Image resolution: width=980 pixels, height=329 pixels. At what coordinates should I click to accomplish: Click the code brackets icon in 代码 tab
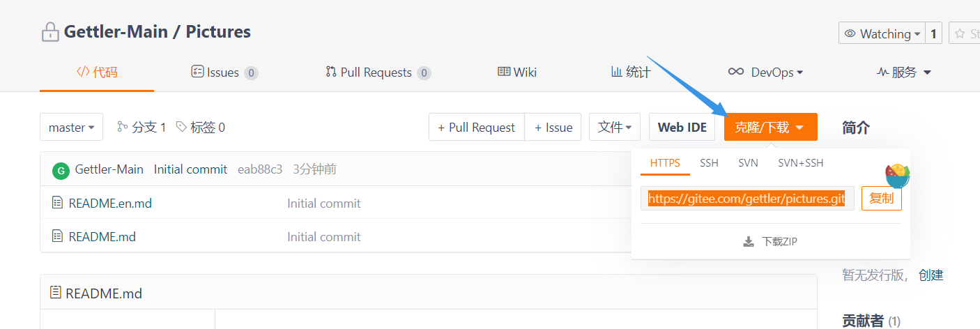[83, 72]
